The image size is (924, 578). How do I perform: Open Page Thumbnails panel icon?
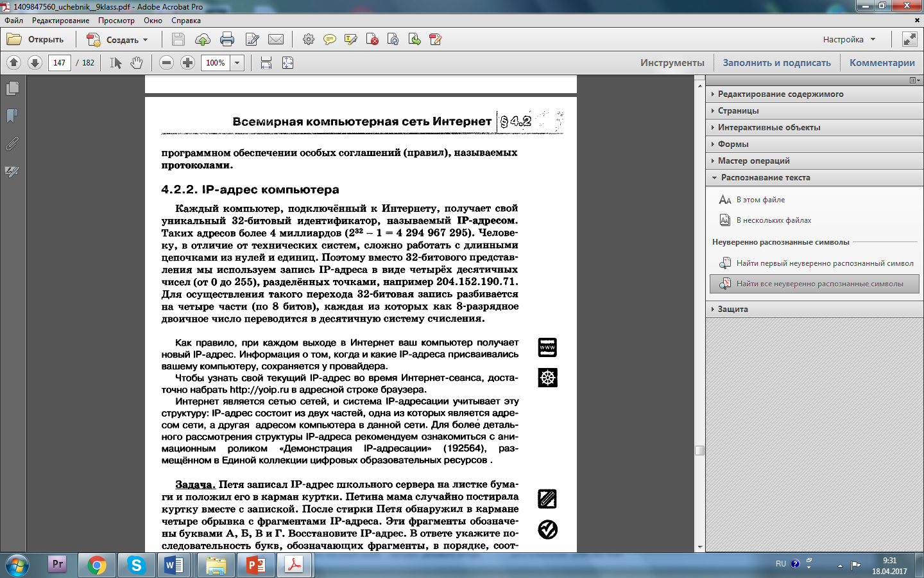click(12, 89)
